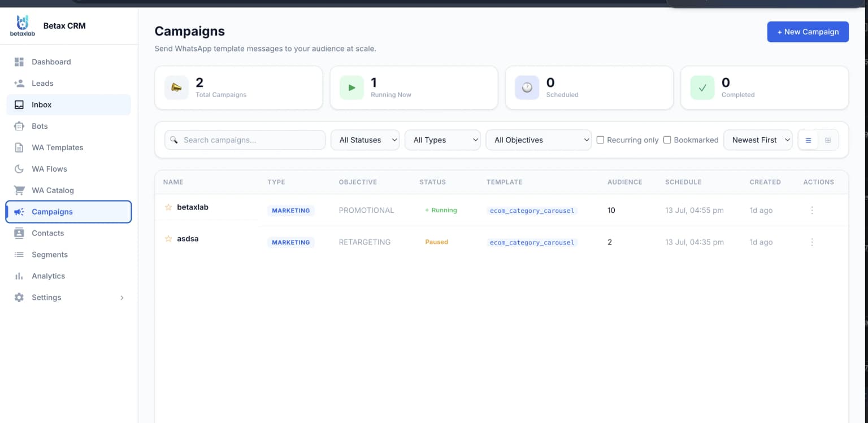This screenshot has height=423, width=868.
Task: Open the Newest First sort dropdown
Action: [x=758, y=140]
